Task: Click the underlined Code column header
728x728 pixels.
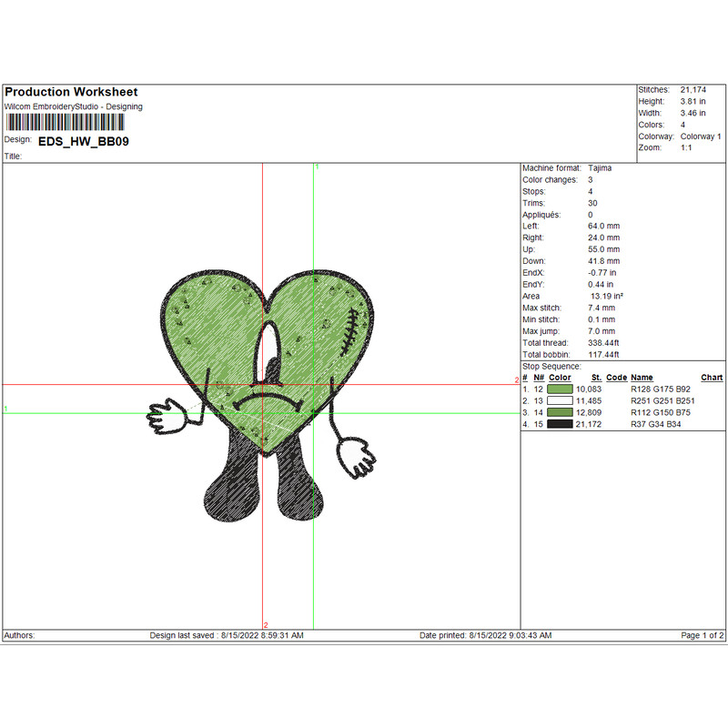Action: [616, 378]
